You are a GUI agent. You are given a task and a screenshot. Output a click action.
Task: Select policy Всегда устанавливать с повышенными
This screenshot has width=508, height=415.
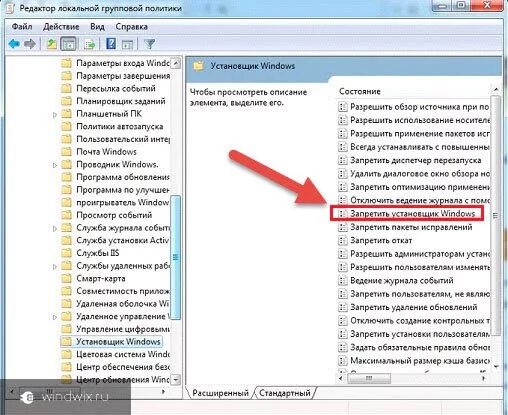click(x=414, y=147)
